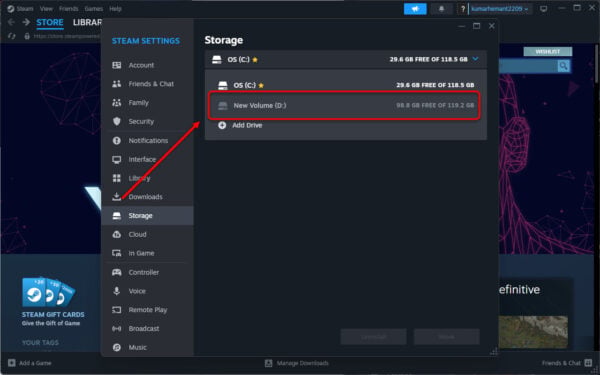Screen dimensions: 600x375
Task: Click the featured game thumbnail image
Action: pyautogui.click(x=533, y=332)
